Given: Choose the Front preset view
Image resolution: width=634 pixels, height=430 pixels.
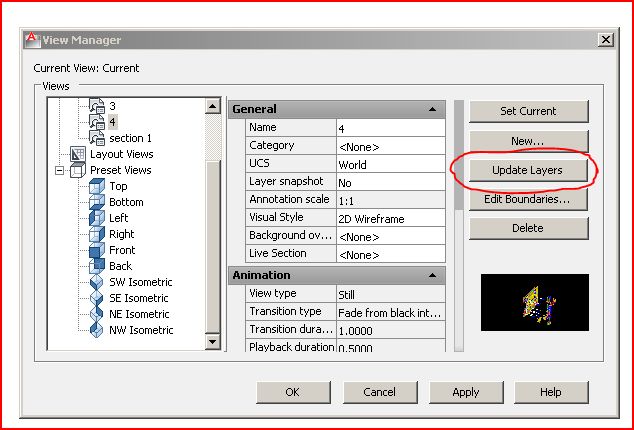Looking at the screenshot, I should pos(122,250).
